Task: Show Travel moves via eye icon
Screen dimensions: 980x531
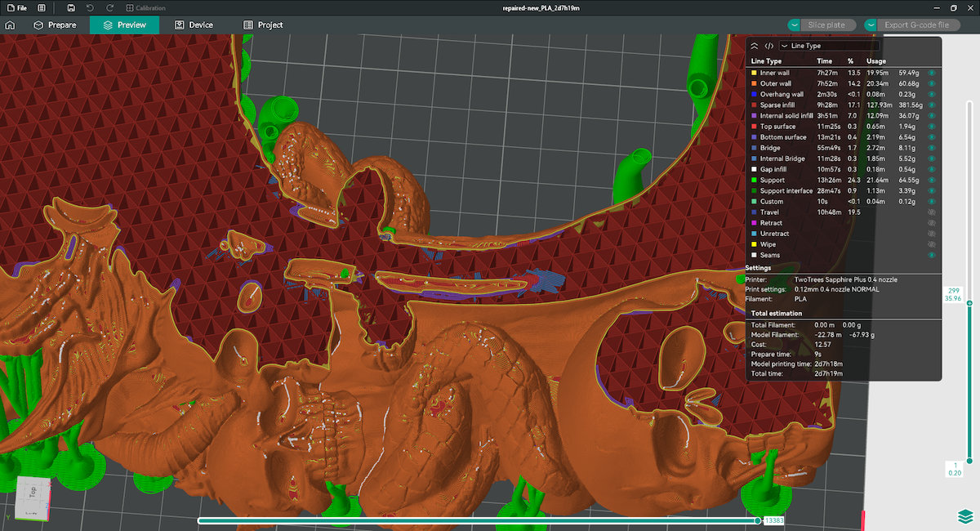Action: coord(931,212)
